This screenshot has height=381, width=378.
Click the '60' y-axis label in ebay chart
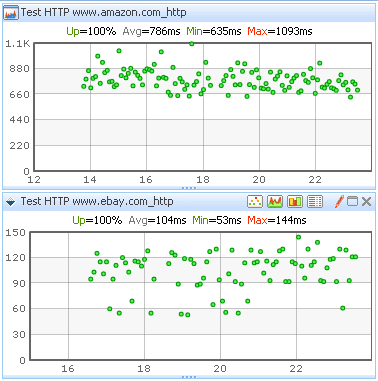pos(19,309)
